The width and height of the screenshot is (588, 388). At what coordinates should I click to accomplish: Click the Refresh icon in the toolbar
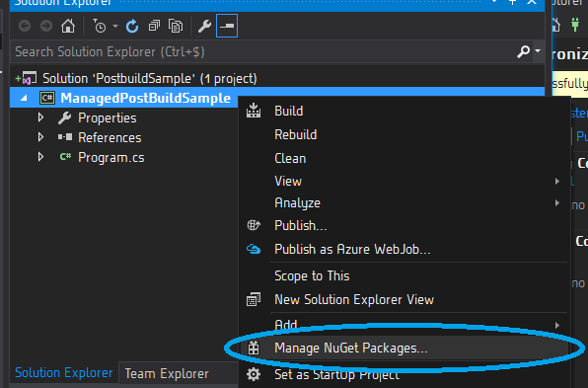pos(132,27)
